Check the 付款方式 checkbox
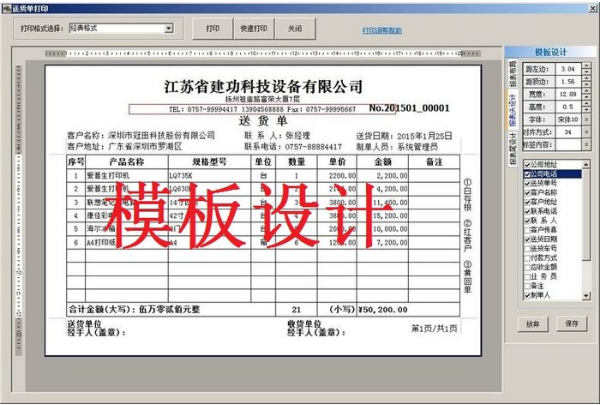The height and width of the screenshot is (406, 603). [528, 258]
